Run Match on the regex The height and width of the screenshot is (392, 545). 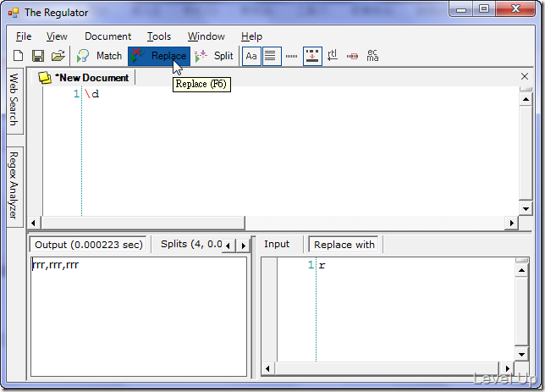click(x=100, y=56)
